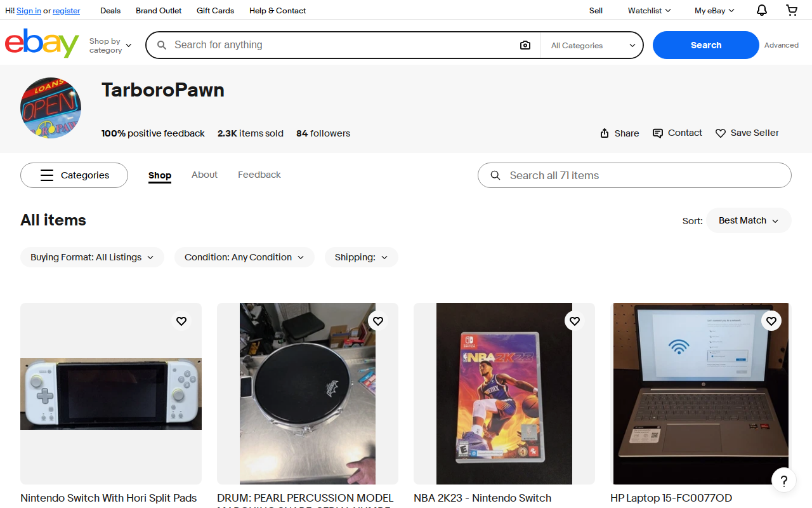Viewport: 812px width, 508px height.
Task: Open the store Categories menu button
Action: 74,175
